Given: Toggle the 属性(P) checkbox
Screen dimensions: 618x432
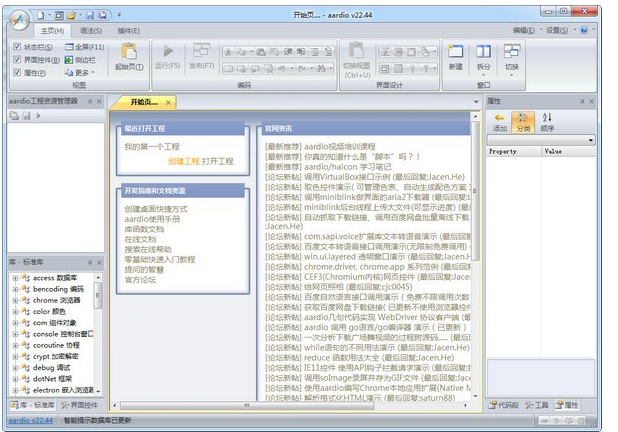Looking at the screenshot, I should (17, 73).
